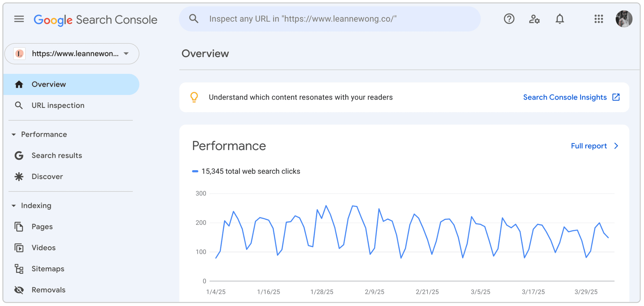This screenshot has width=644, height=306.
Task: Open the URL inspection tool from sidebar
Action: pyautogui.click(x=58, y=105)
